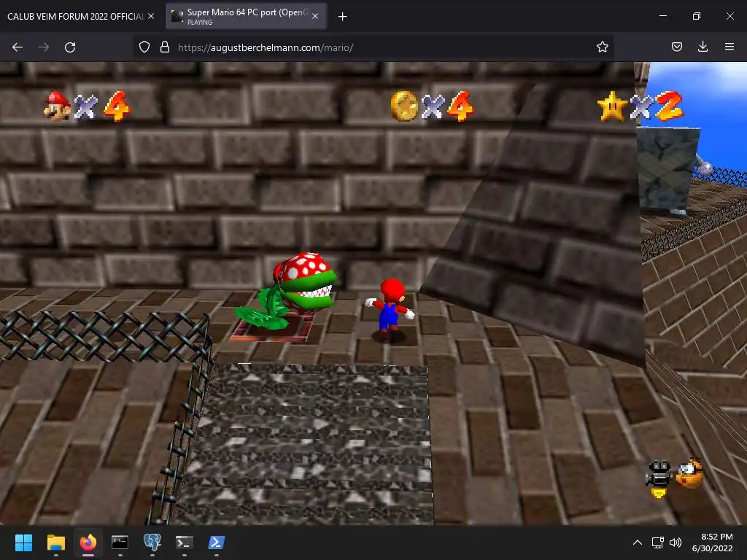This screenshot has height=560, width=747.
Task: Go back to the previous page
Action: pyautogui.click(x=18, y=47)
